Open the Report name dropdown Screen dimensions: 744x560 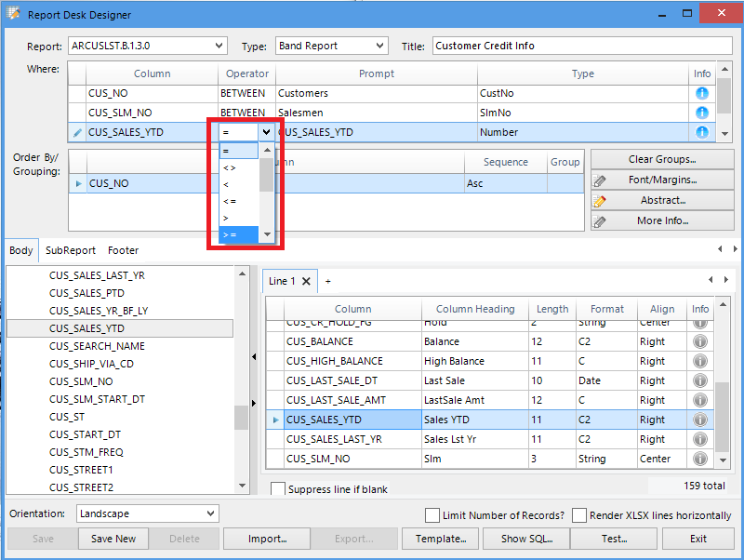pyautogui.click(x=219, y=46)
